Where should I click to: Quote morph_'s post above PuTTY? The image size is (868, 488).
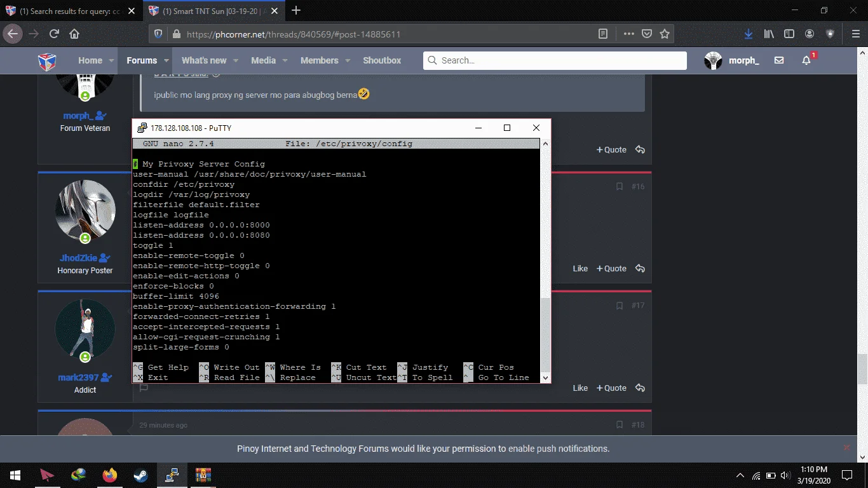tap(611, 149)
